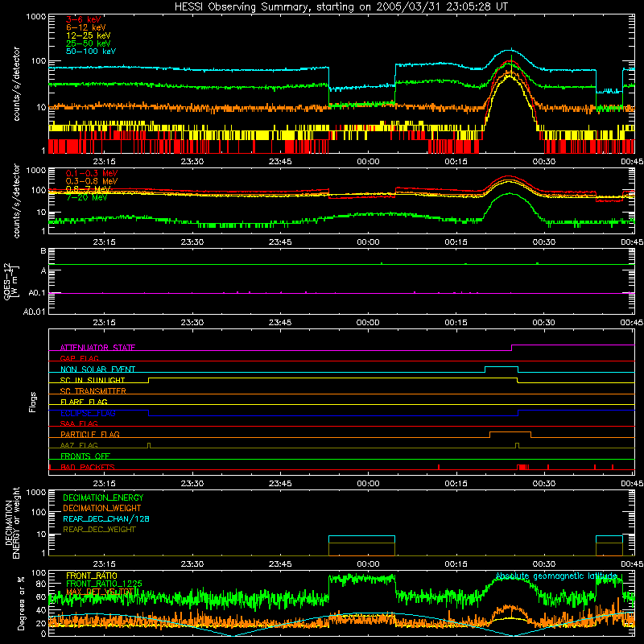Select the yellow 12-25 keV legend label
644x644 pixels.
tap(89, 35)
